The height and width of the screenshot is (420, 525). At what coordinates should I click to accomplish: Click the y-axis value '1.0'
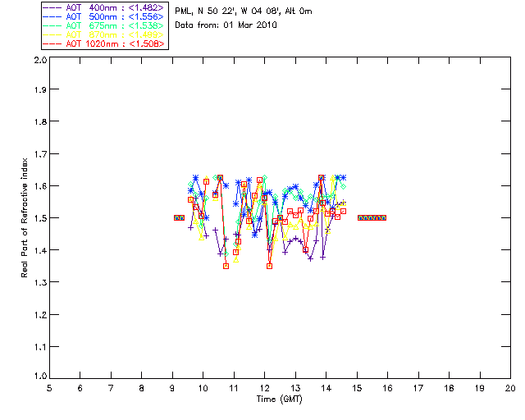(40, 376)
